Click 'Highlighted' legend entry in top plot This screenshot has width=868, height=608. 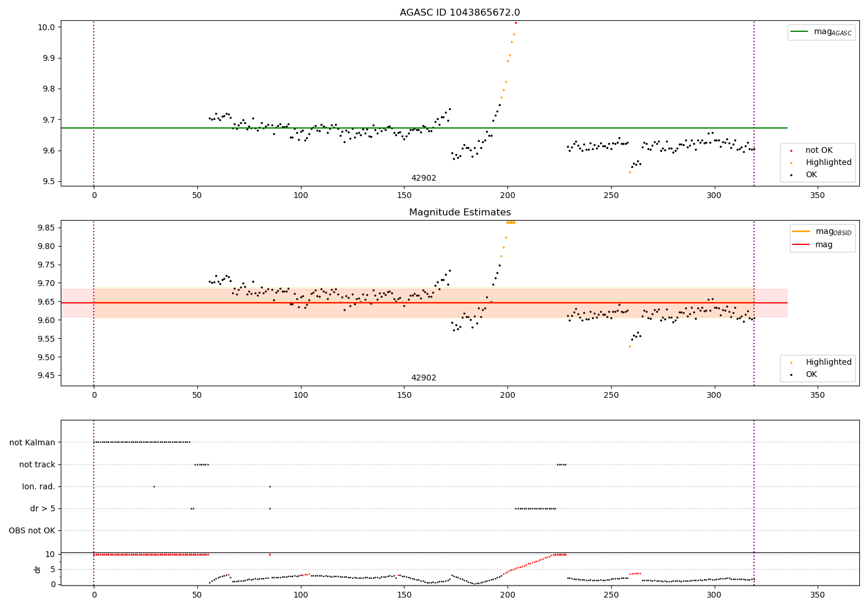click(829, 163)
